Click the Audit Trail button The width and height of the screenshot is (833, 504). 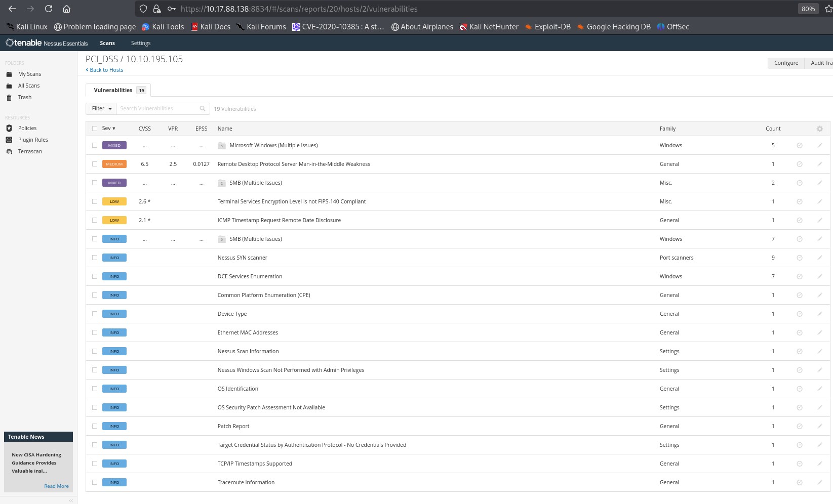pos(819,63)
